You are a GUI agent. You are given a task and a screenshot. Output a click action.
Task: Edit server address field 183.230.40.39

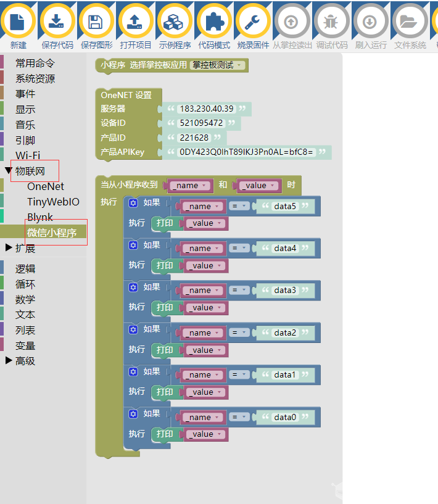point(207,109)
